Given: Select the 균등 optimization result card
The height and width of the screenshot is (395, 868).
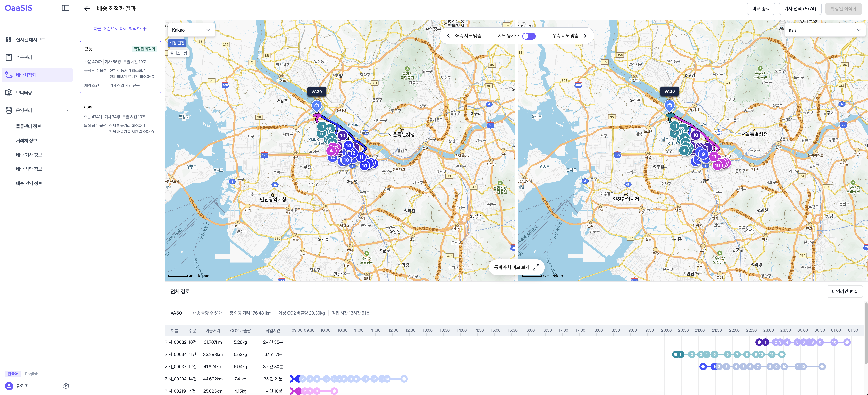Looking at the screenshot, I should [x=120, y=67].
